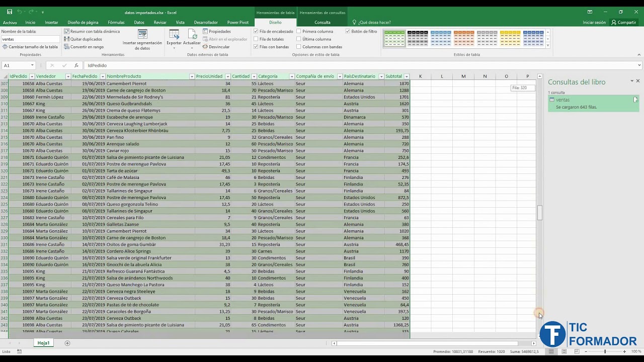The height and width of the screenshot is (362, 644).
Task: Open the NombreProducto column filter dropdown
Action: tap(192, 76)
